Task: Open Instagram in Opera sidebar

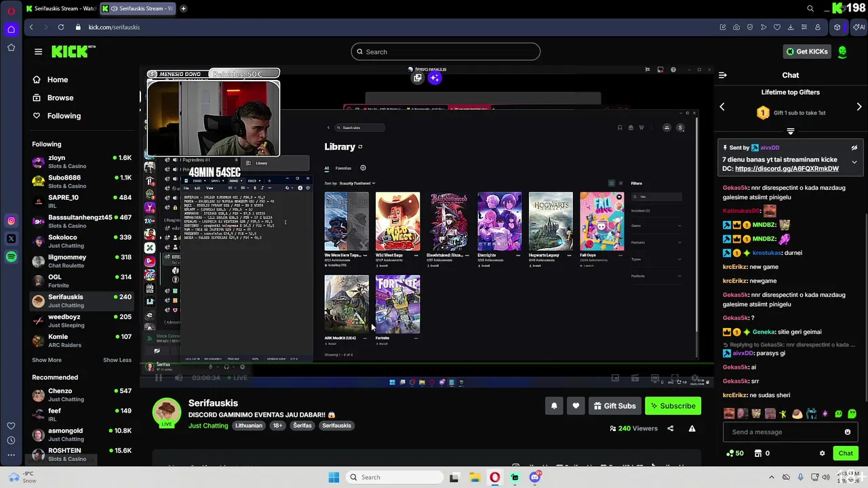Action: (x=11, y=221)
